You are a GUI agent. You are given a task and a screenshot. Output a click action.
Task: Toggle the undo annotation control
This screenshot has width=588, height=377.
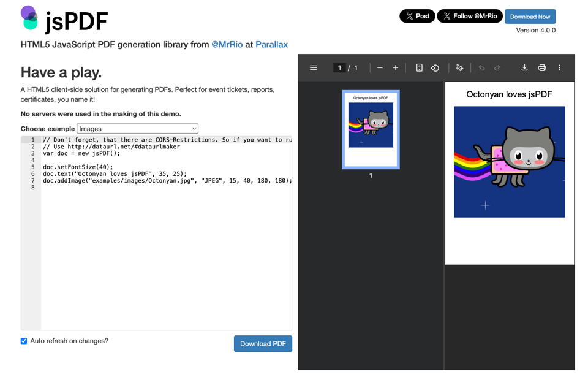(480, 67)
